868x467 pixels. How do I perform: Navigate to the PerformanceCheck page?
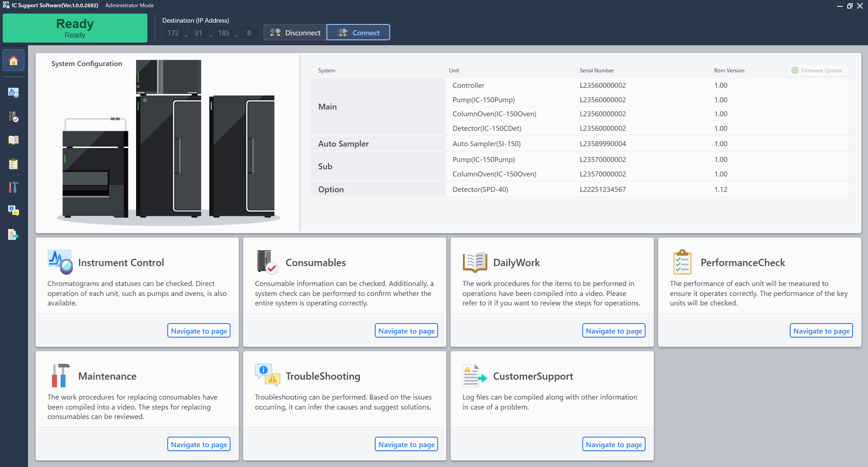pos(821,330)
